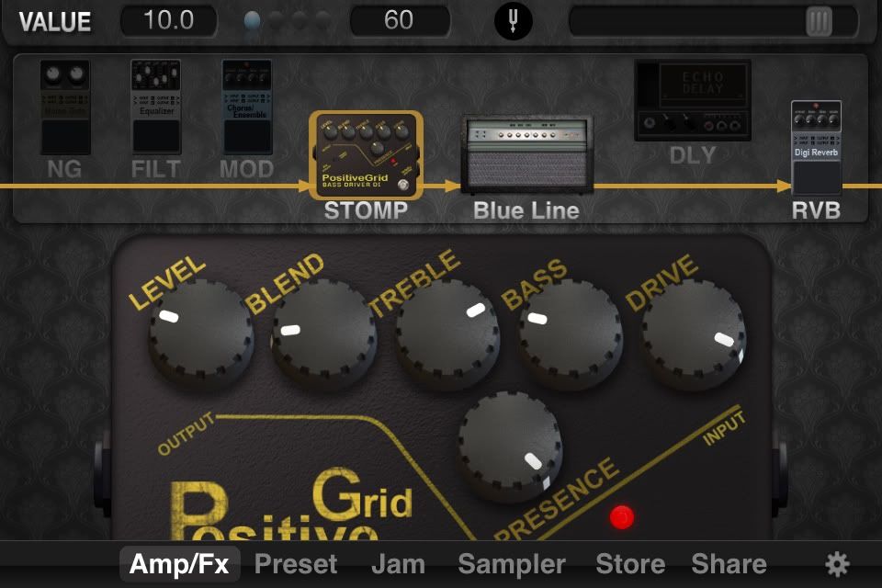Select the MOD chorus ensemble pedal

tap(247, 107)
